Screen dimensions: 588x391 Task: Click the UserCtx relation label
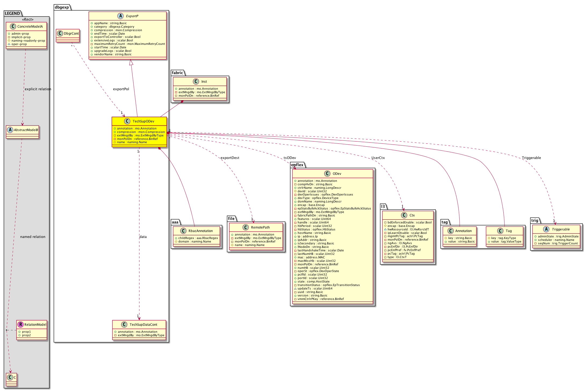[x=378, y=158]
